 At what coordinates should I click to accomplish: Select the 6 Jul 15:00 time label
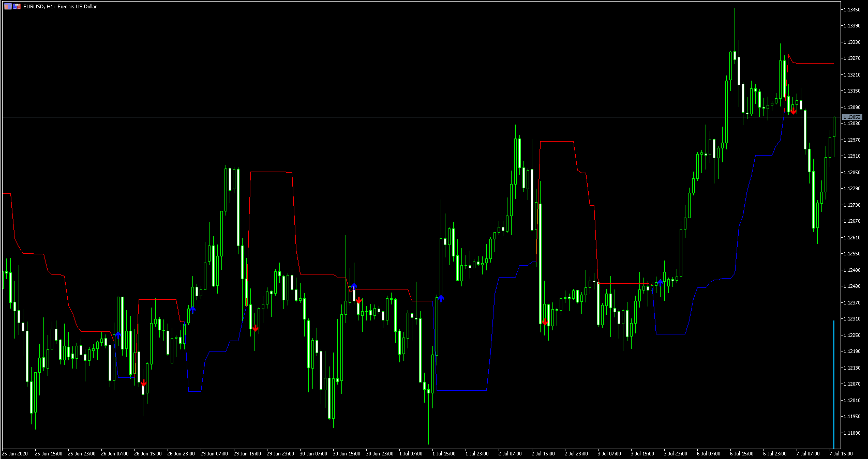click(x=742, y=454)
